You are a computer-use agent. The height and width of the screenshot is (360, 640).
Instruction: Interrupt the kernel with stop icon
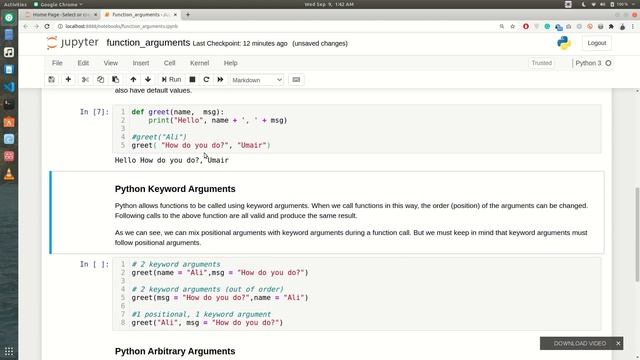(x=192, y=80)
